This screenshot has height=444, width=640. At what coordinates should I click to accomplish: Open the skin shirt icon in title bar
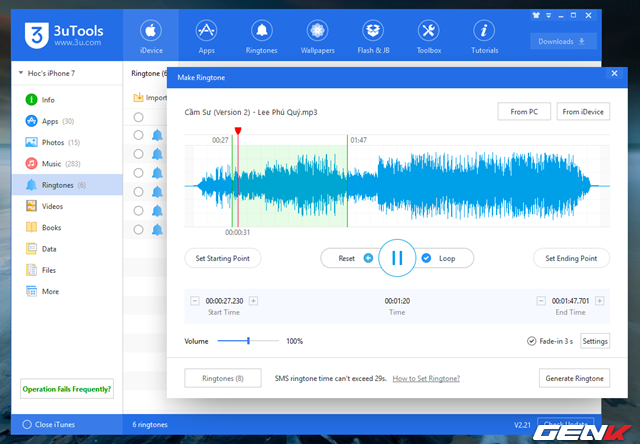536,16
